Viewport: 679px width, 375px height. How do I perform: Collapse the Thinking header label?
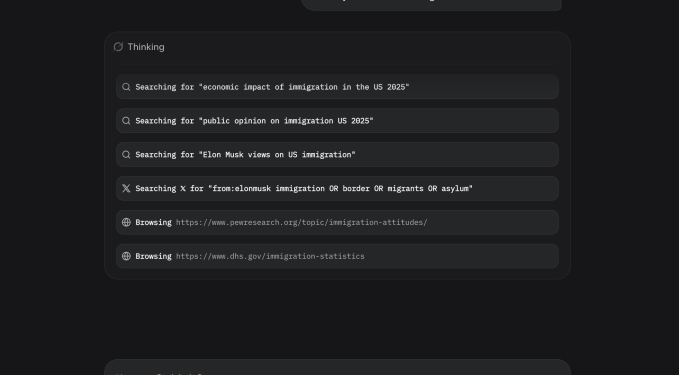pos(146,47)
